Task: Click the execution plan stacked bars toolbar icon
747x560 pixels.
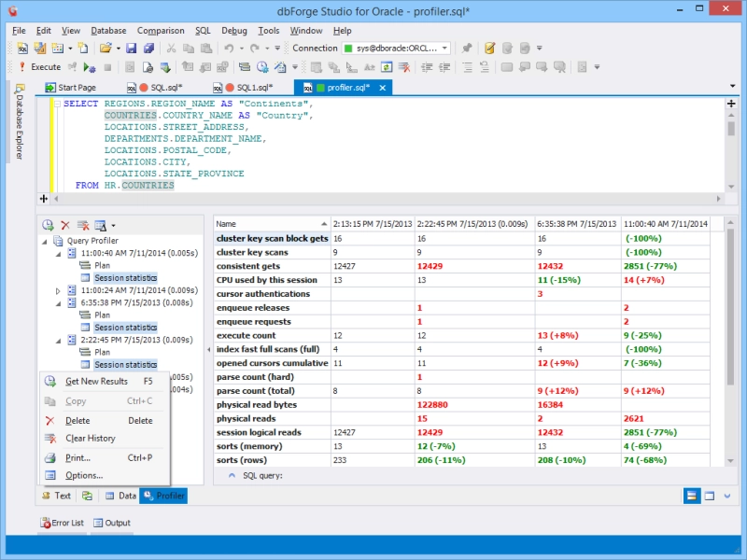Action: [245, 67]
